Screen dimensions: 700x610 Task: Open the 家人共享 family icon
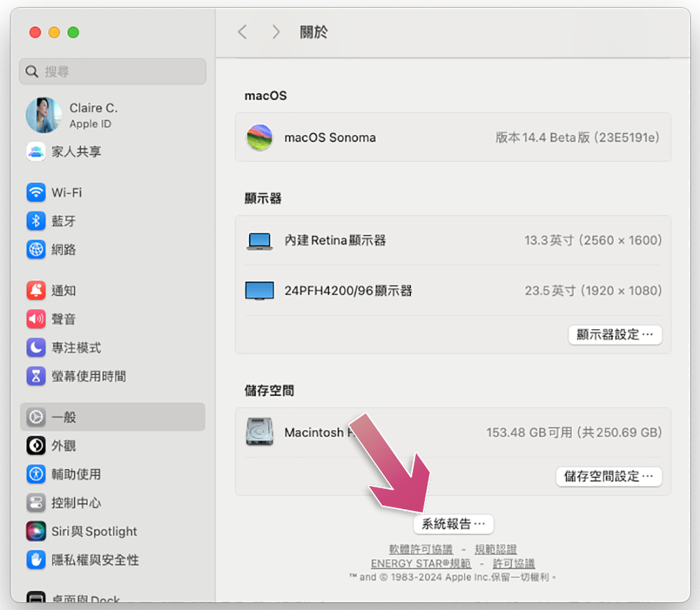(x=36, y=151)
